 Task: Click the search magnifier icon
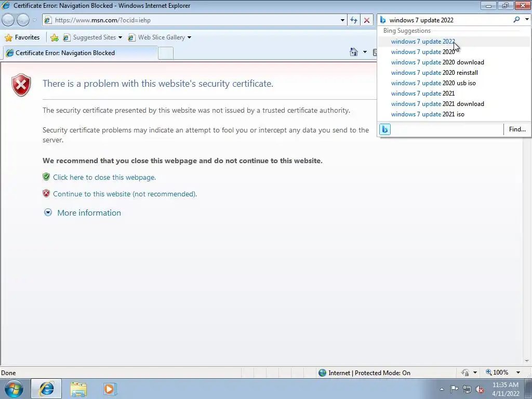pyautogui.click(x=516, y=20)
